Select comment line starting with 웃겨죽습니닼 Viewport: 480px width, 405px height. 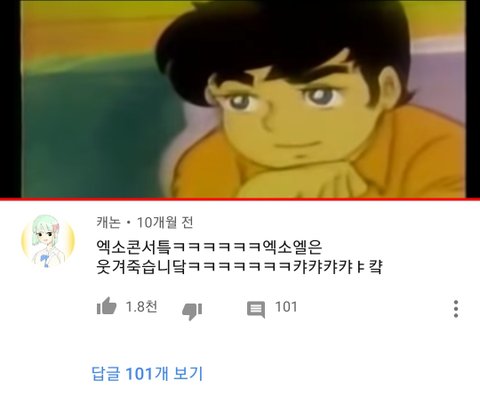[x=239, y=267]
